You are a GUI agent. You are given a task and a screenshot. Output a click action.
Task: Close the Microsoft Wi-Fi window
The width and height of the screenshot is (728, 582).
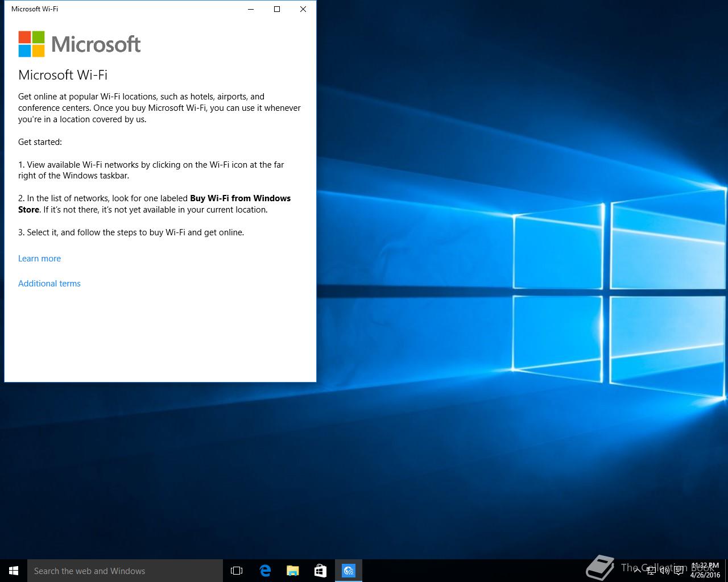click(303, 9)
